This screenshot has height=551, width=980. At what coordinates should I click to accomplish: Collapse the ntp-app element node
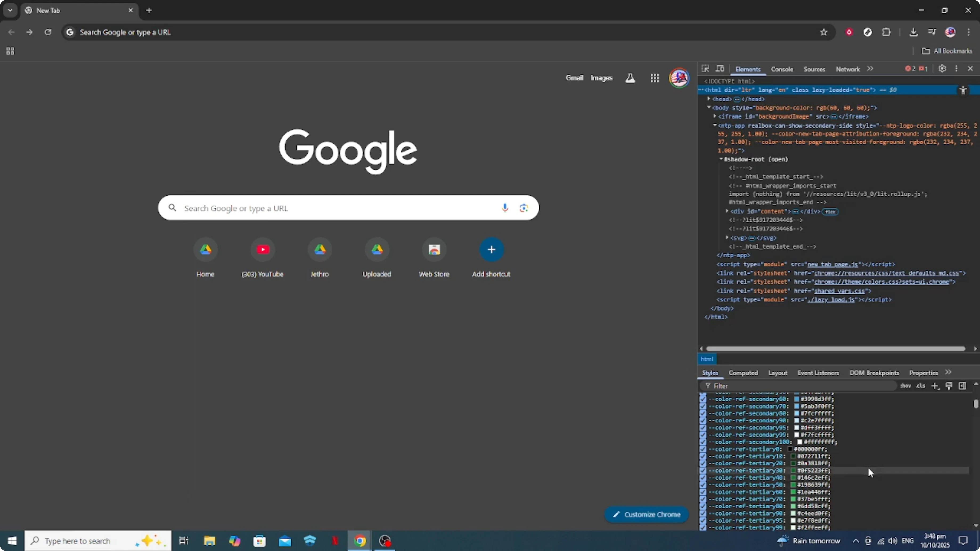[x=715, y=125]
